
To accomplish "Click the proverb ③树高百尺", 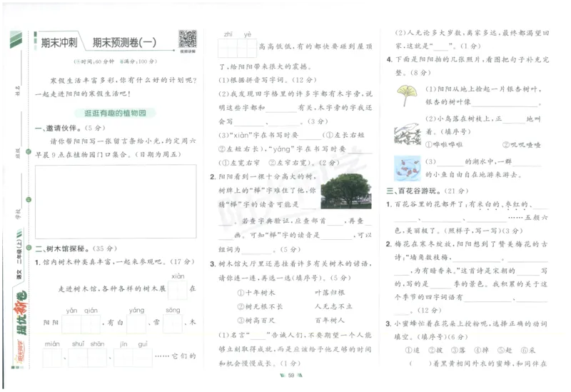I will click(256, 320).
